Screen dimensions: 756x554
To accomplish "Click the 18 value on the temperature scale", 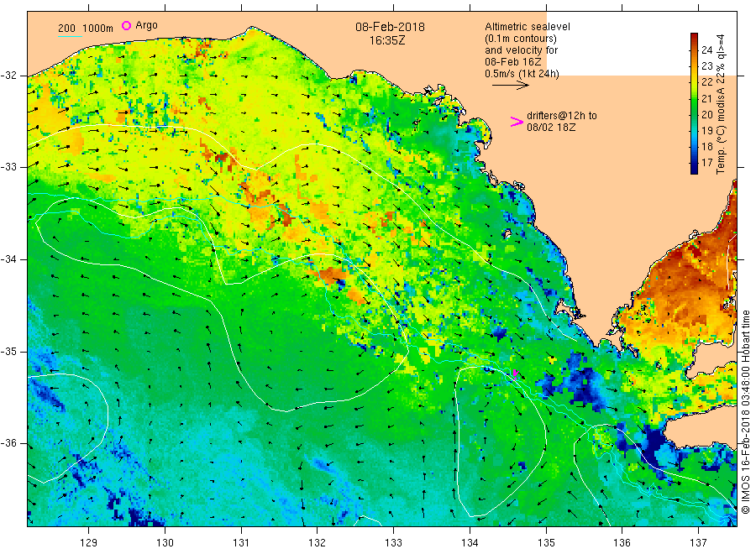I will pyautogui.click(x=706, y=146).
